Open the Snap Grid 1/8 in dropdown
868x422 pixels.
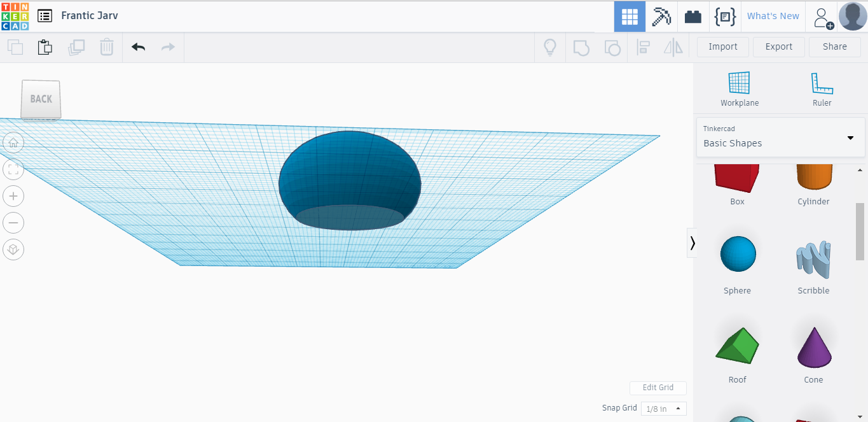pos(663,409)
